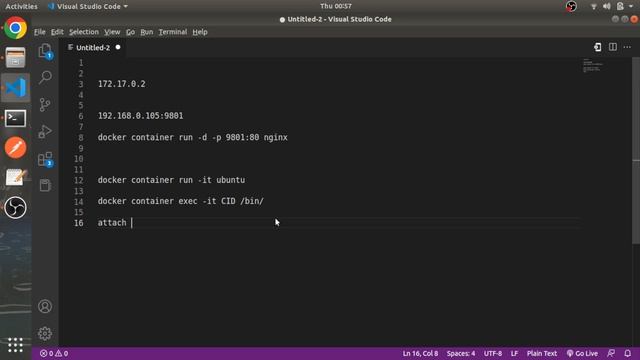Open the Files app in the dock

pyautogui.click(x=16, y=58)
